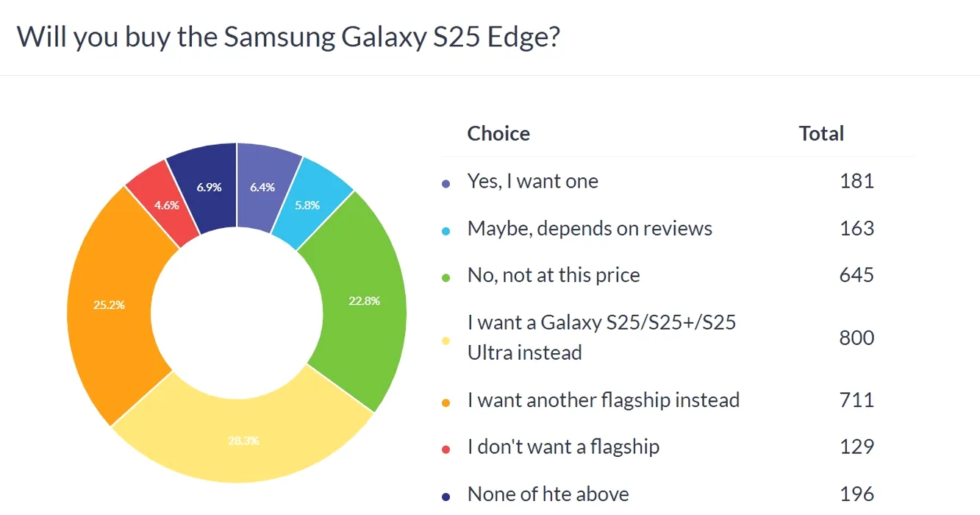The image size is (980, 515).
Task: Click the orange 25.2% chart segment
Action: click(x=110, y=304)
